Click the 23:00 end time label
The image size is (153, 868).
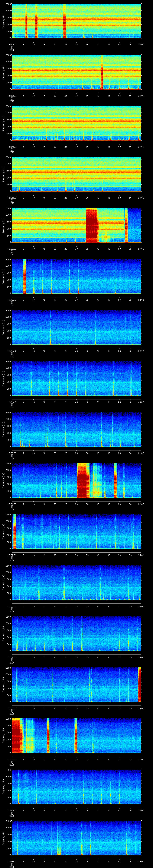pos(141,44)
